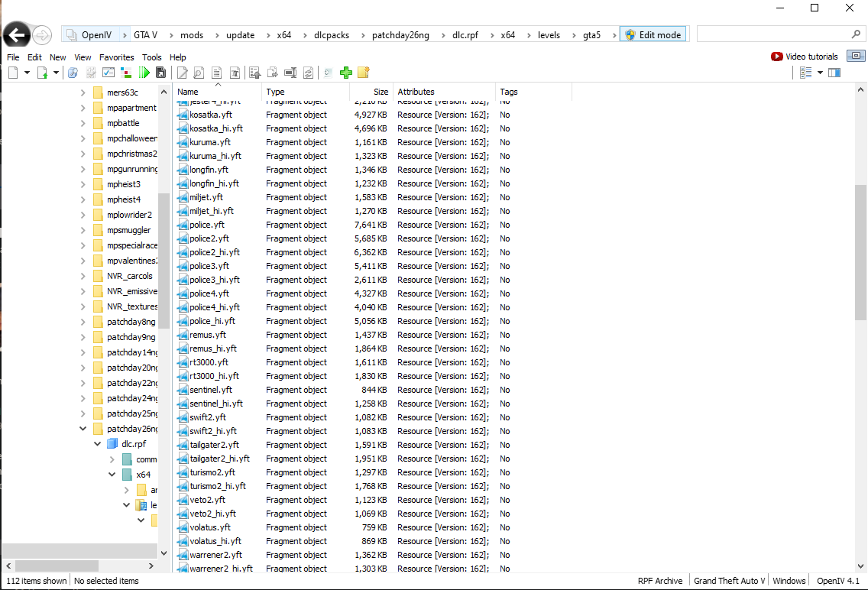Click the search magnifier toolbar icon
868x590 pixels.
pos(73,73)
